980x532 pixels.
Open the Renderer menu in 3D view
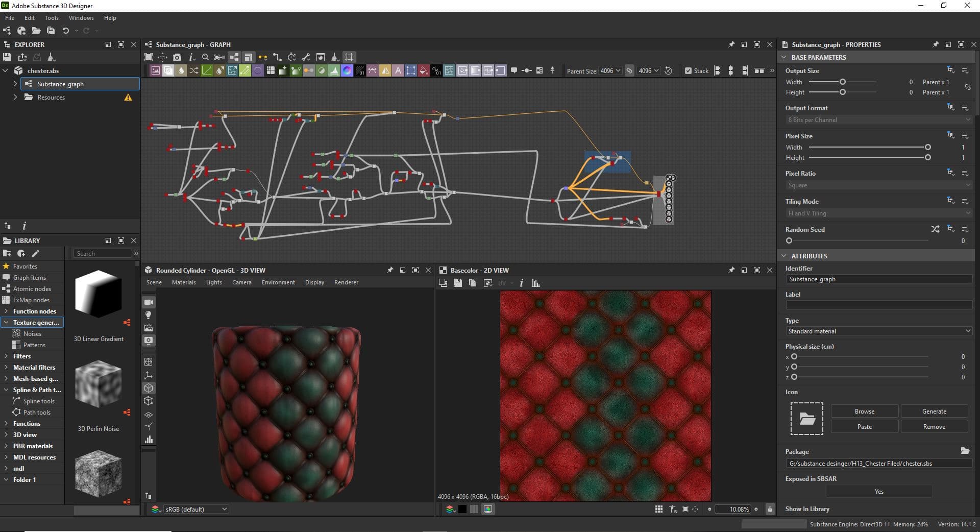pos(346,282)
